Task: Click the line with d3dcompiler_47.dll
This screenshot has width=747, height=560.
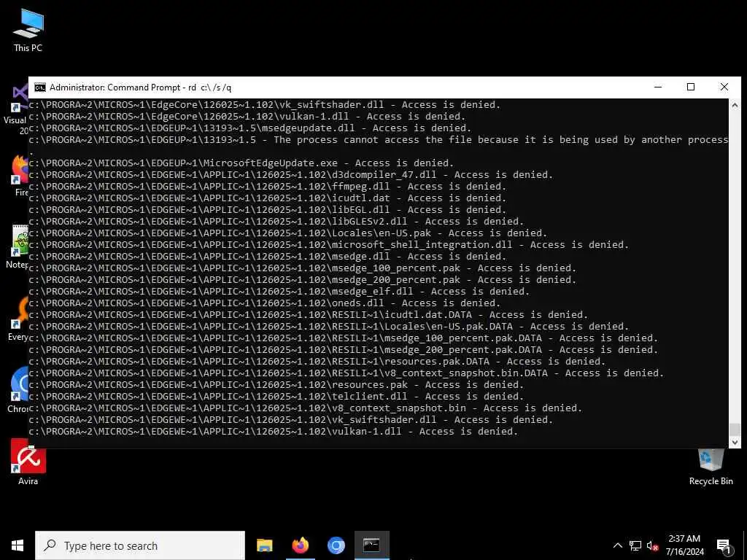Action: pyautogui.click(x=290, y=175)
